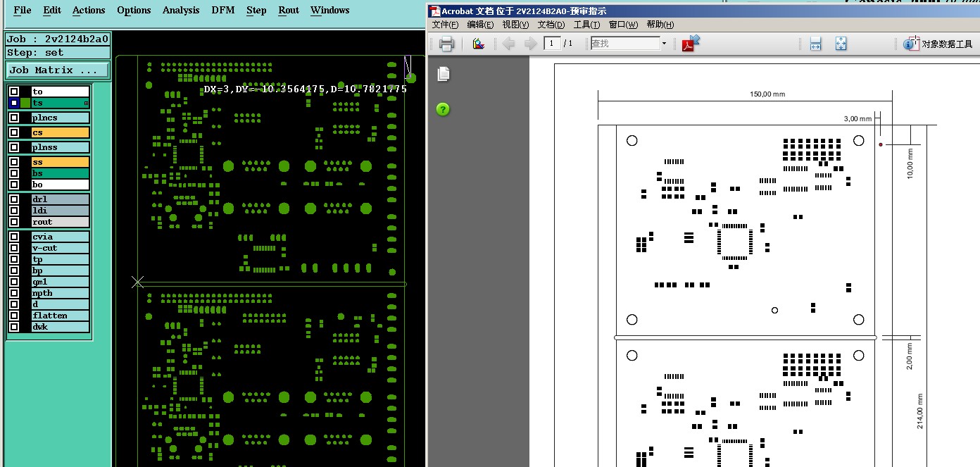Click the Job Matrix button

tap(58, 70)
